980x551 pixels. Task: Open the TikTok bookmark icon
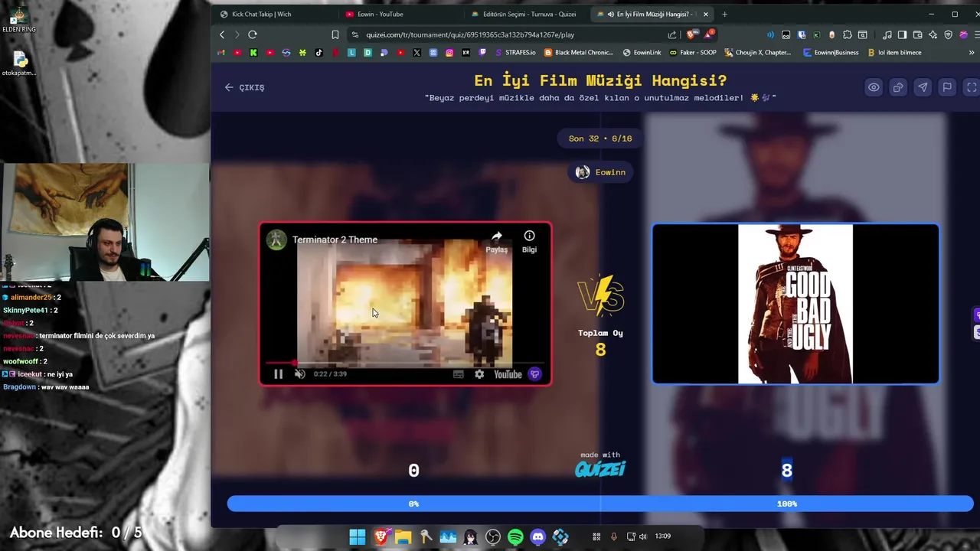pyautogui.click(x=318, y=53)
